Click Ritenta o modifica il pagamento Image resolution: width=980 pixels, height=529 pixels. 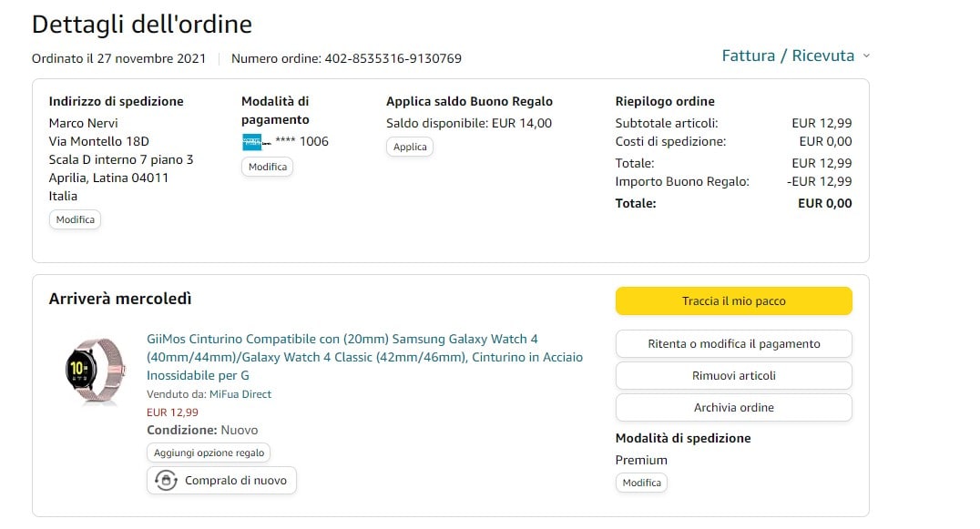point(733,344)
